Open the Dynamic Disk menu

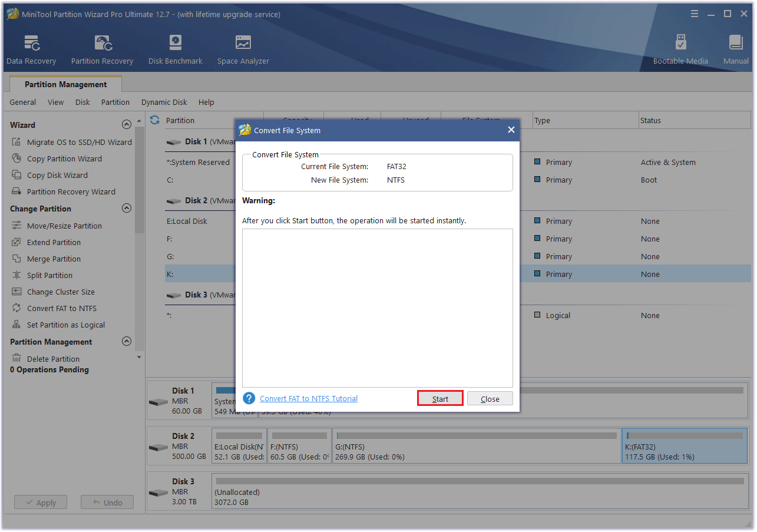click(164, 102)
